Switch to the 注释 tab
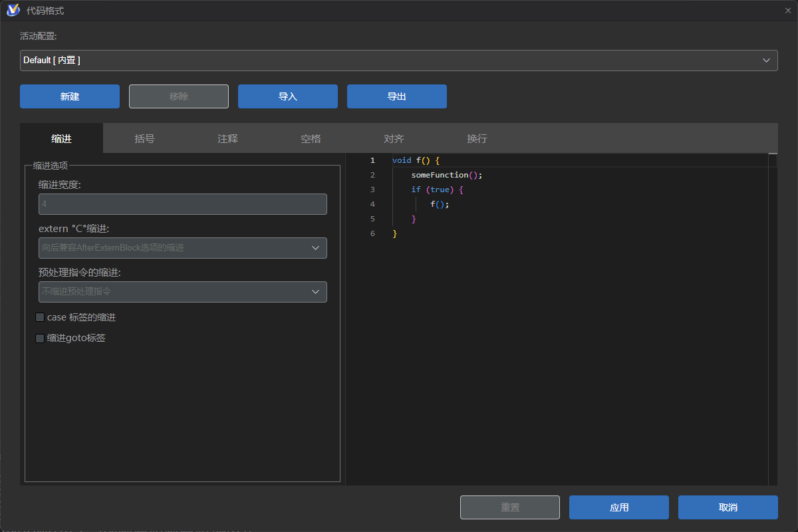Screen dimensions: 798x532 227,139
